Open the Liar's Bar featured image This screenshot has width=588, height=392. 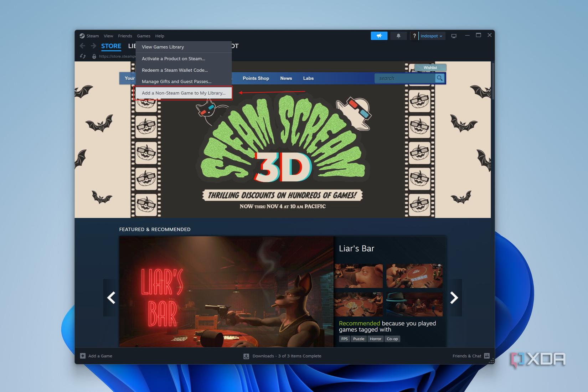click(x=226, y=292)
